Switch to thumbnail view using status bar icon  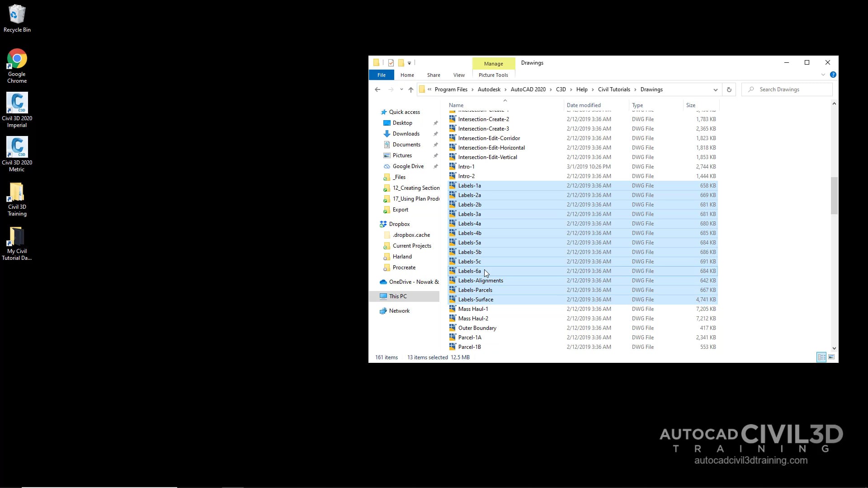[832, 357]
